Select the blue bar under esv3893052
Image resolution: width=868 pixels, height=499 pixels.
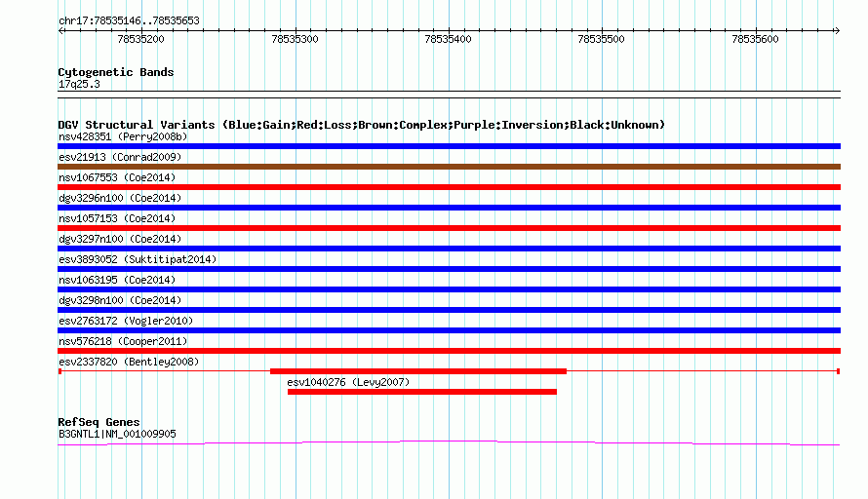pos(449,269)
